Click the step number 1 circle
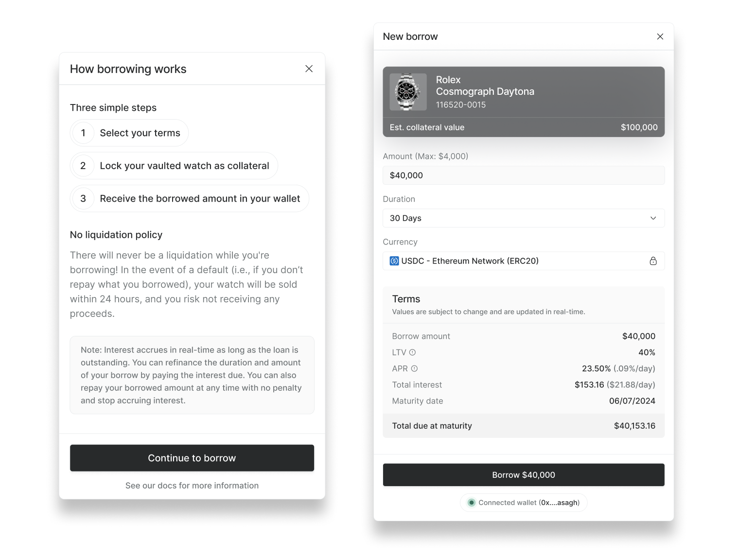The height and width of the screenshot is (560, 738). 83,133
